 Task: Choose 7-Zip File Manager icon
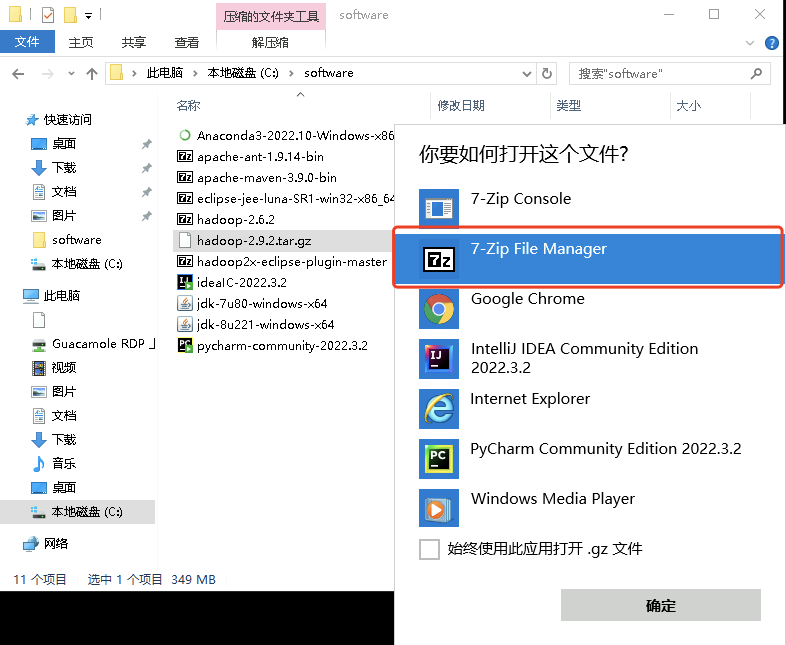pyautogui.click(x=439, y=259)
